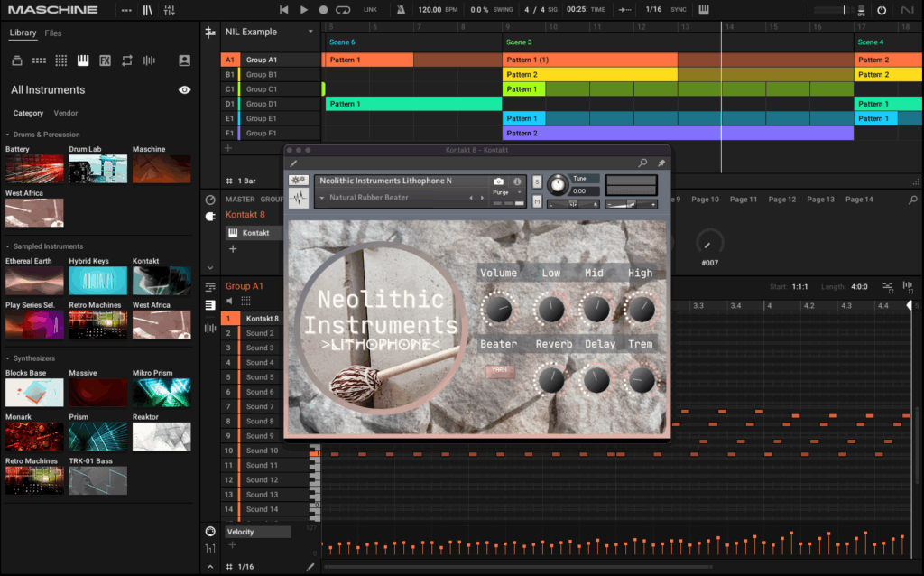Screen dimensions: 924x576
Task: Go to parameter Page 12
Action: pyautogui.click(x=782, y=200)
